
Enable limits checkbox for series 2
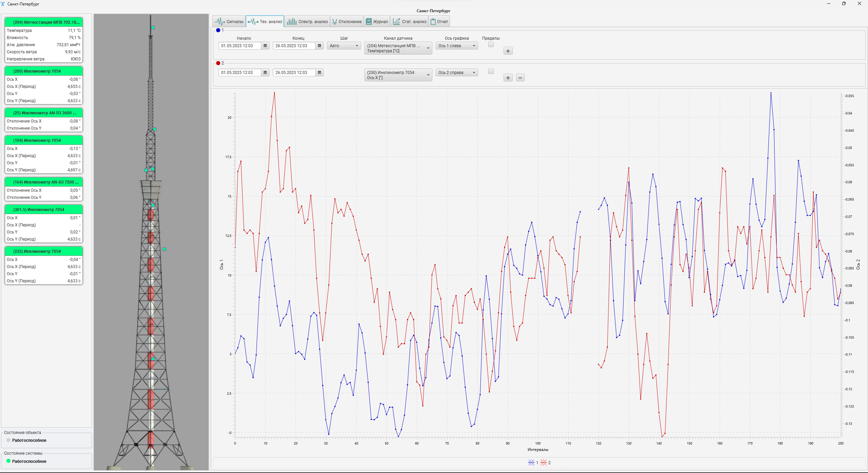[x=491, y=72]
